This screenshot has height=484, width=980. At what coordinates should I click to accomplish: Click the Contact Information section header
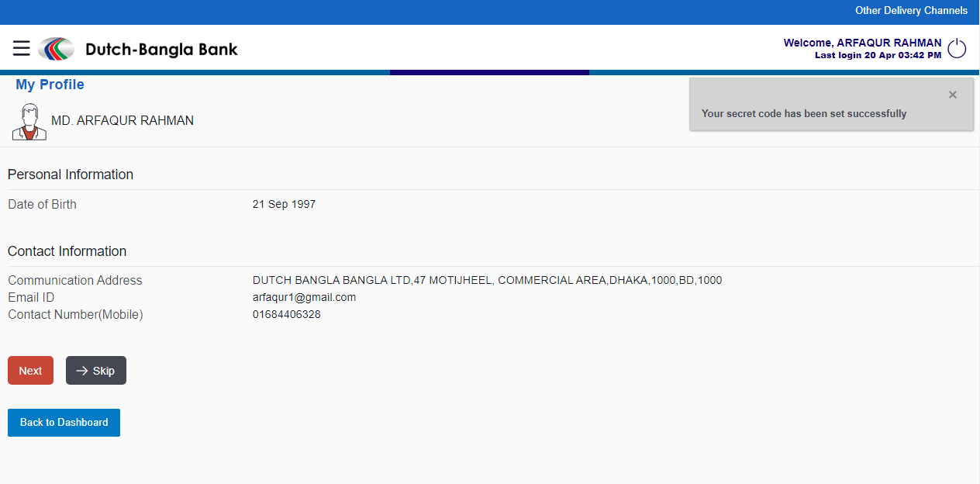pyautogui.click(x=67, y=251)
